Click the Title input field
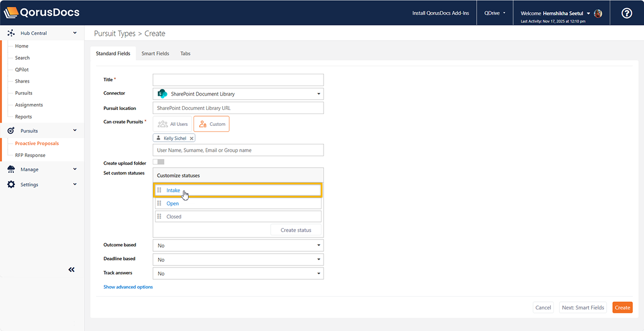The image size is (644, 331). (x=238, y=80)
